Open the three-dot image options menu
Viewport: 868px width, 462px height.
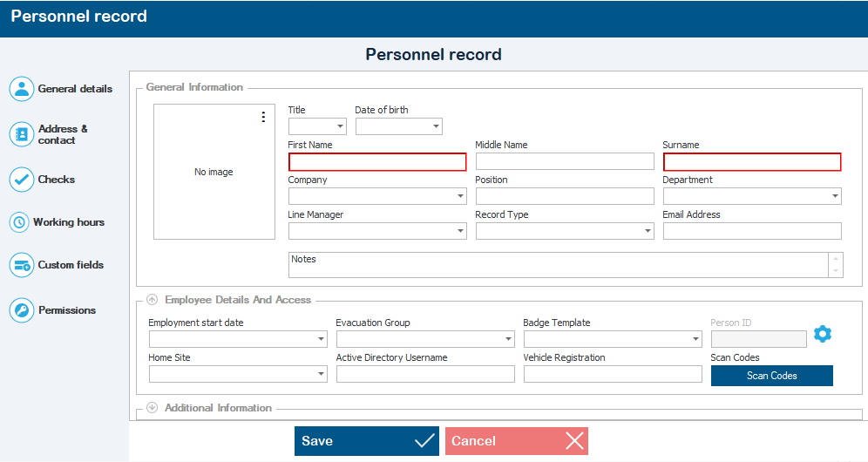point(263,117)
